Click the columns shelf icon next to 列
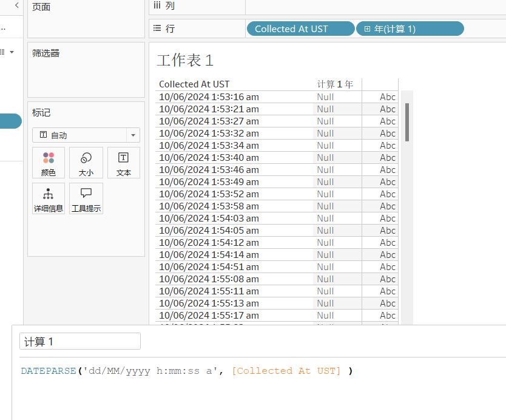 pyautogui.click(x=157, y=5)
